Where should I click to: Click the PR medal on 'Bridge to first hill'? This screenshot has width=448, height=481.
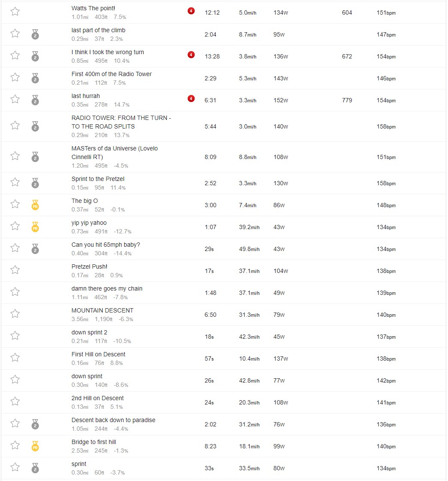pyautogui.click(x=35, y=446)
